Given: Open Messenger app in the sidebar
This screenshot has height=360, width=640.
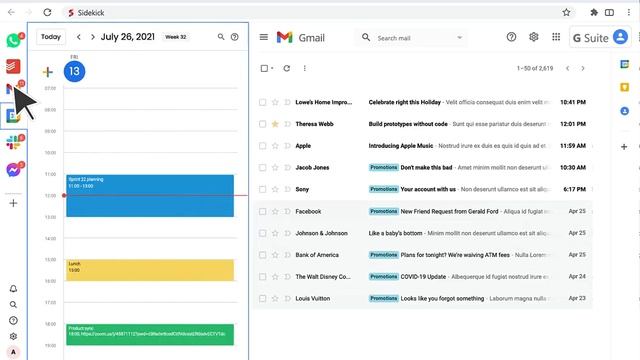Looking at the screenshot, I should click(x=13, y=169).
